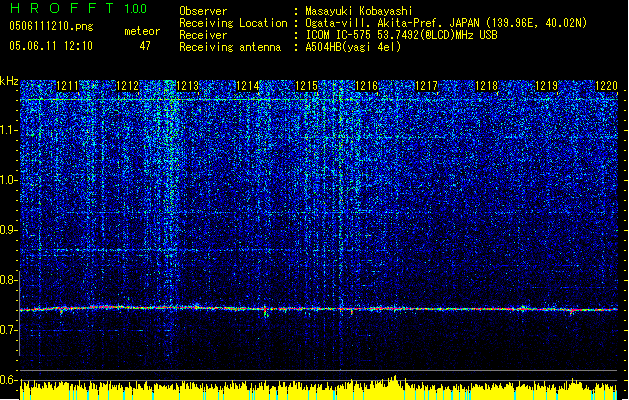Click the 'Receiving antenna' field label

tap(230, 47)
